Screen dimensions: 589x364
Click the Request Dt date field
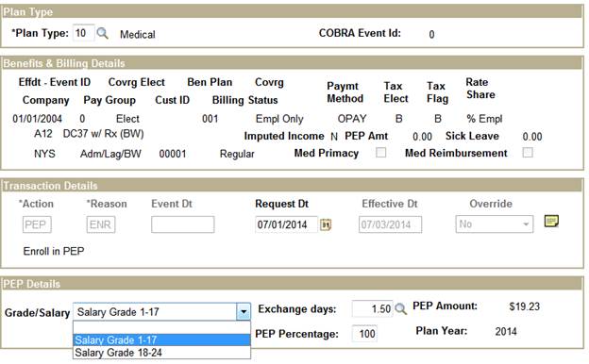coord(286,224)
